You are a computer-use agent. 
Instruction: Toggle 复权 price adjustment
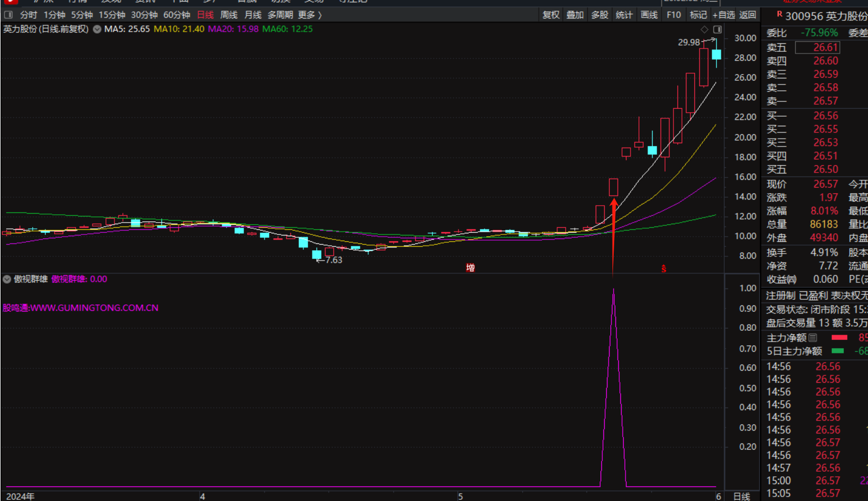(550, 15)
